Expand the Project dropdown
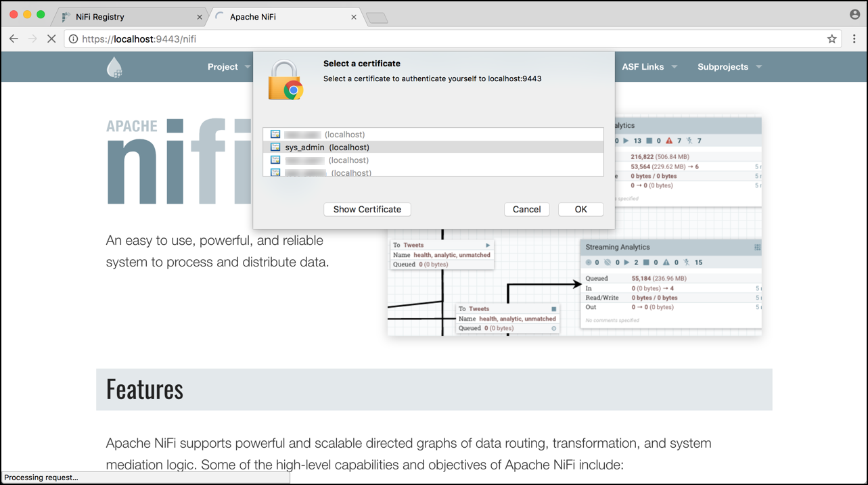This screenshot has height=485, width=868. point(228,66)
